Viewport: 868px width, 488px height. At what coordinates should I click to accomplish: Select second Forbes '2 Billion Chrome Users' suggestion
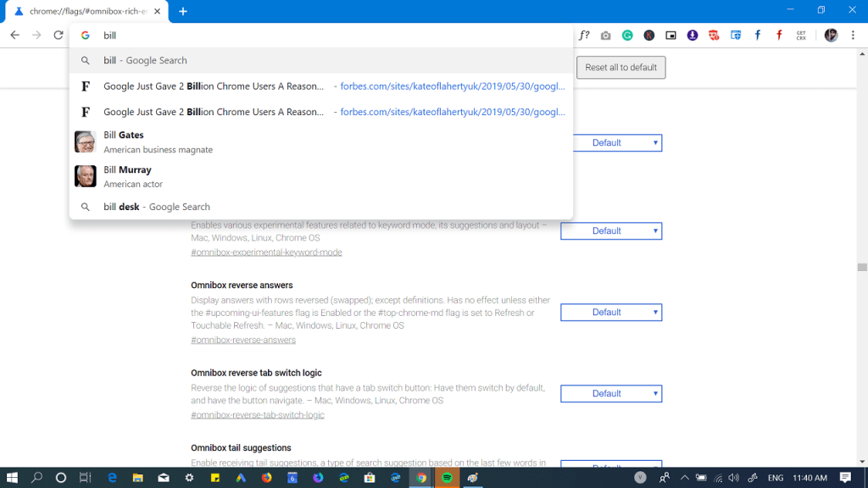[x=321, y=112]
